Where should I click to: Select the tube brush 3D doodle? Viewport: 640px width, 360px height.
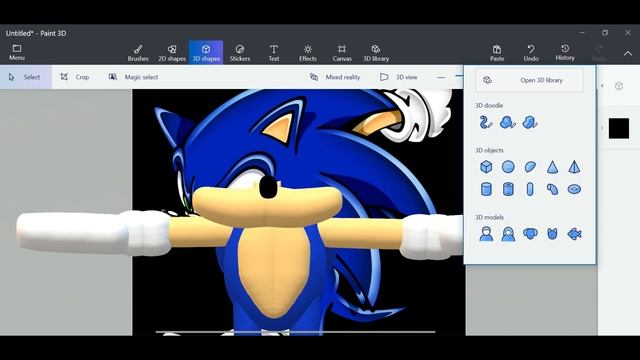[x=486, y=122]
